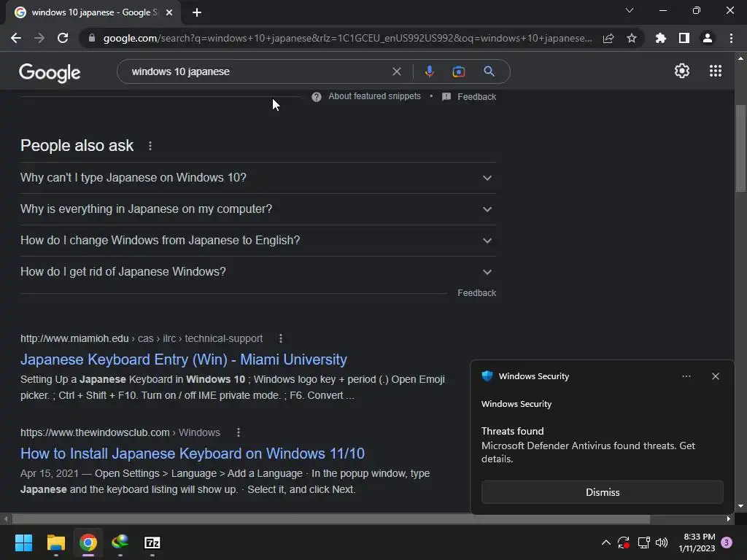Open the tab search dropdown arrow
This screenshot has height=560, width=747.
pos(630,10)
